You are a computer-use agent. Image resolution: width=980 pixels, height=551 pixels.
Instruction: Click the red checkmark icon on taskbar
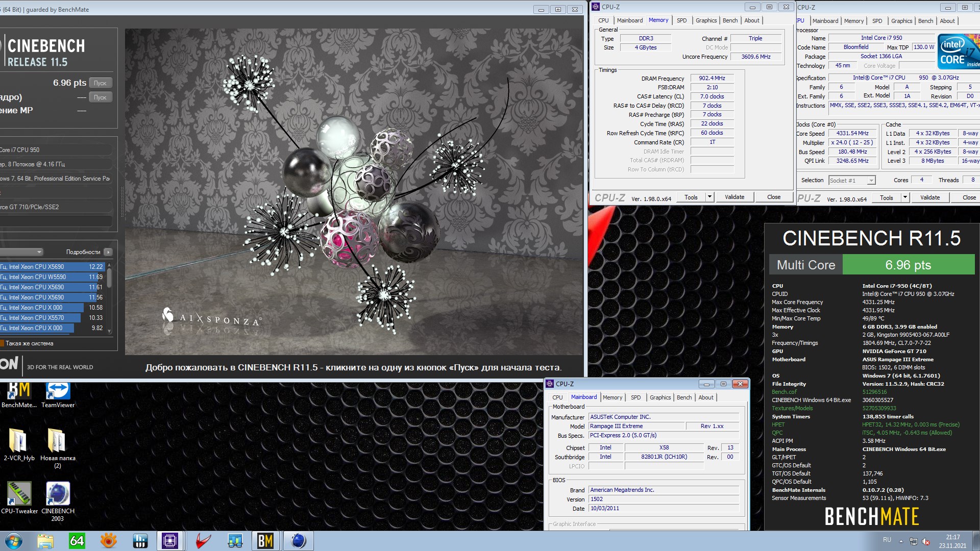(x=203, y=541)
